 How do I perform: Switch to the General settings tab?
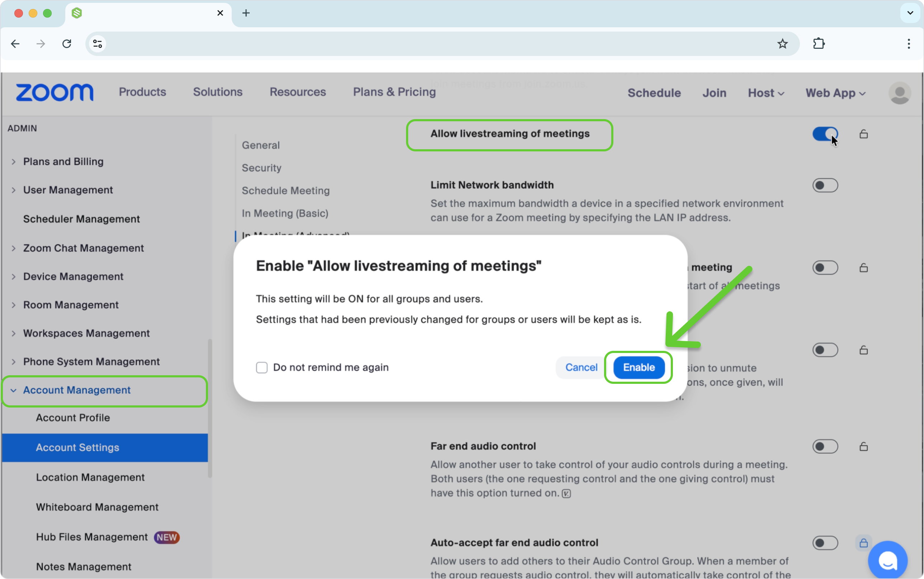tap(261, 145)
